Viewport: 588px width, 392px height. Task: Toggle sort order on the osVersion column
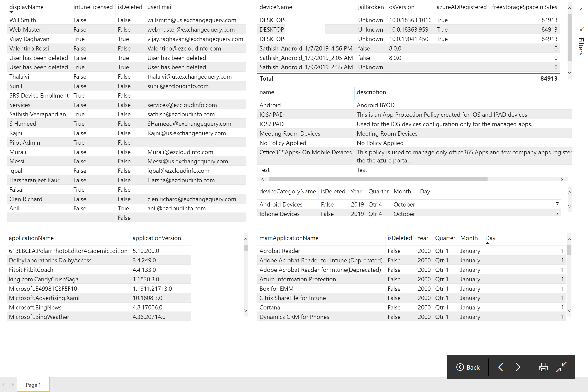pos(401,7)
